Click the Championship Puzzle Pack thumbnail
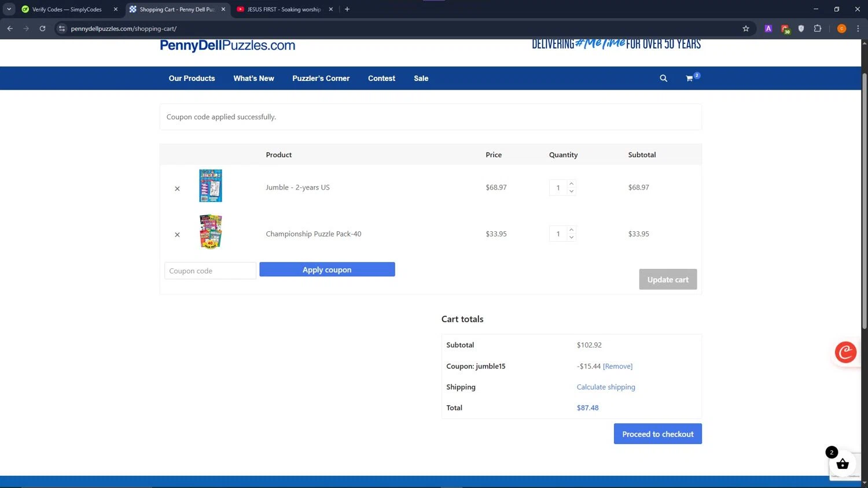This screenshot has width=868, height=488. click(x=211, y=232)
